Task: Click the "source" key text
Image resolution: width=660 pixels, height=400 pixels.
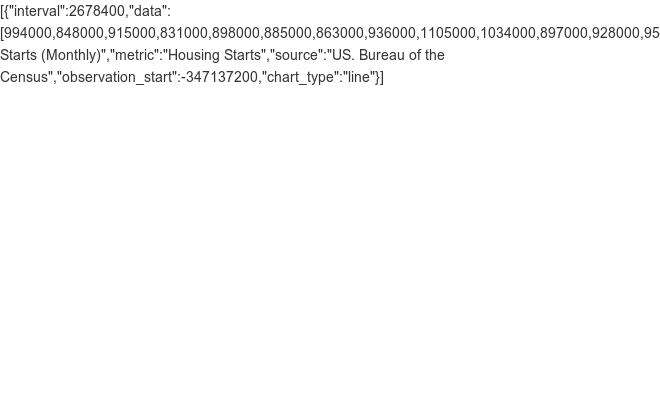Action: (x=297, y=55)
